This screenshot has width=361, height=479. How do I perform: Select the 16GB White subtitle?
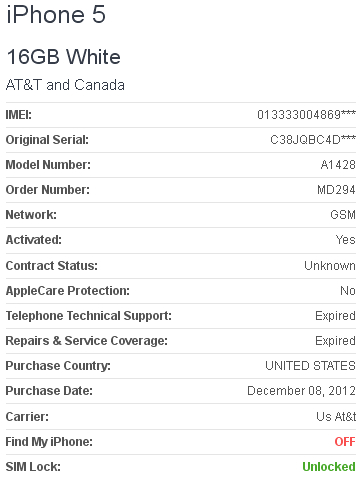pos(63,57)
